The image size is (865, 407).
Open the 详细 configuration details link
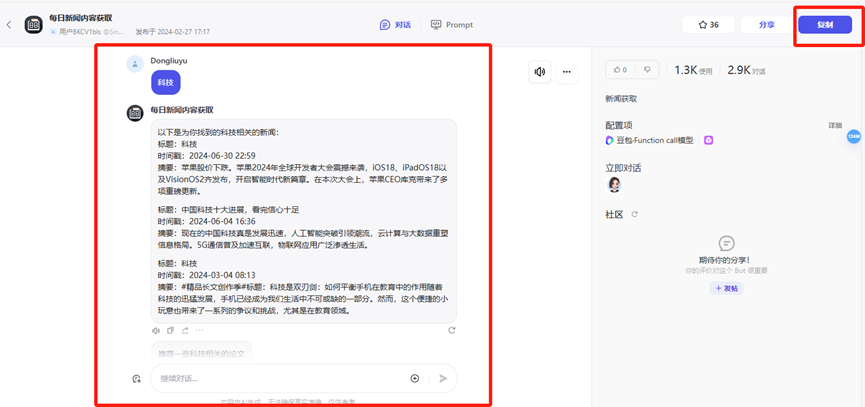(x=835, y=126)
